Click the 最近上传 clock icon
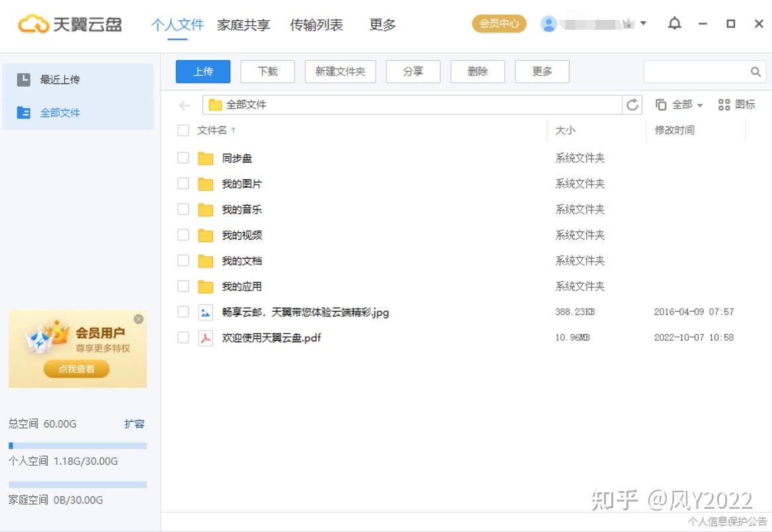 (23, 79)
